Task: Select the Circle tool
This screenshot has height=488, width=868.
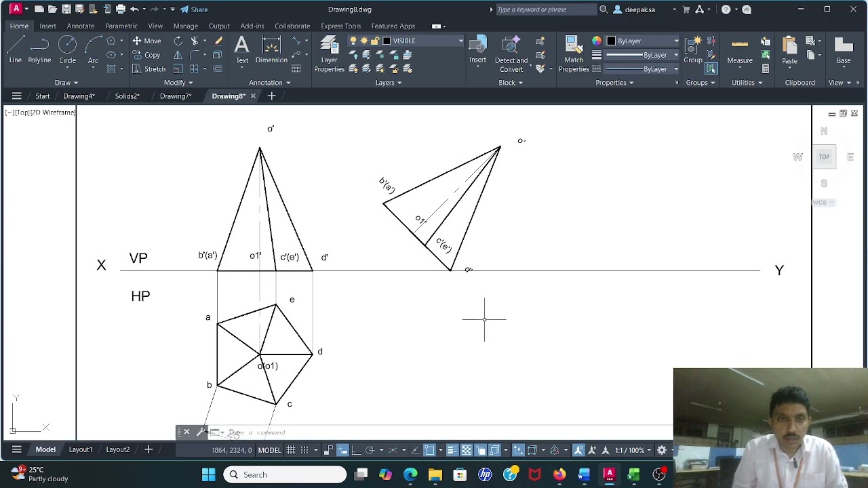Action: 67,49
